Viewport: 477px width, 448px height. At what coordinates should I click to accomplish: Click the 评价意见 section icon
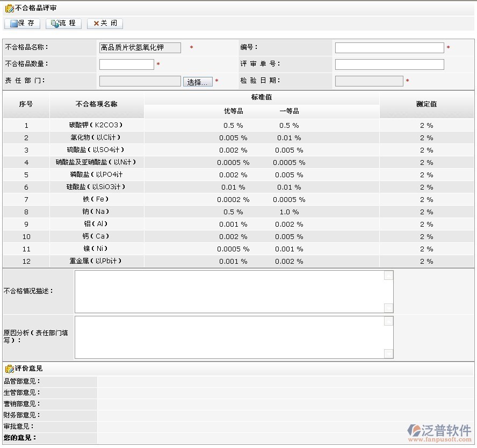click(9, 368)
